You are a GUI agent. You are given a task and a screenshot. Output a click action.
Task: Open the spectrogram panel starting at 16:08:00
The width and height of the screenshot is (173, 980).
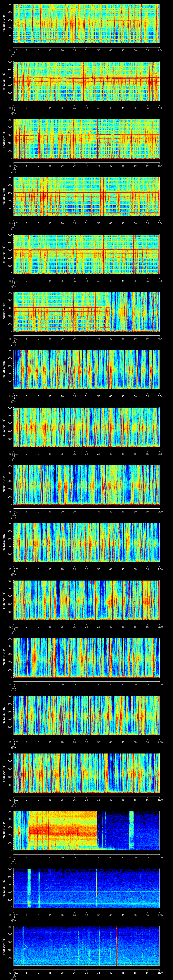(87, 427)
